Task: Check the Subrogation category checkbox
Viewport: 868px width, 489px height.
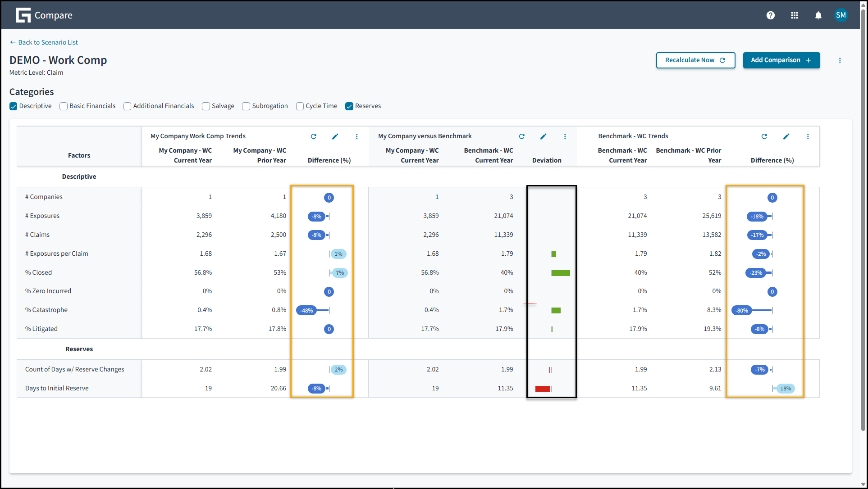Action: pos(246,106)
